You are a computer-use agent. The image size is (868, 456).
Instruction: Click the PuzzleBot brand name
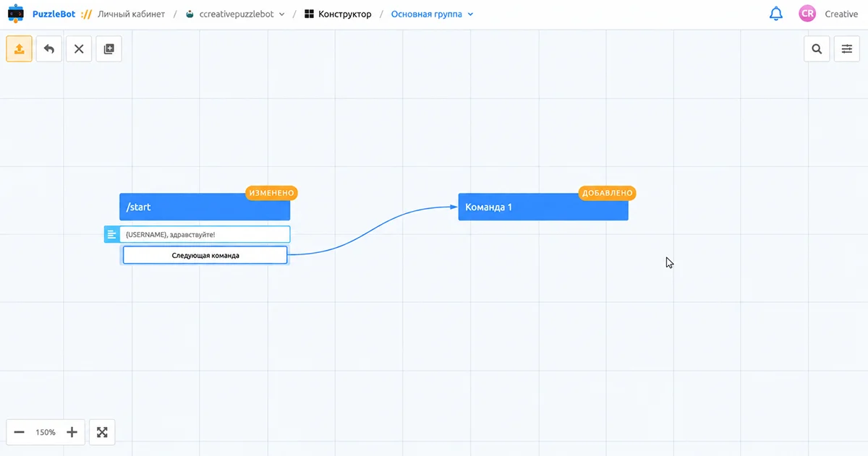[55, 14]
